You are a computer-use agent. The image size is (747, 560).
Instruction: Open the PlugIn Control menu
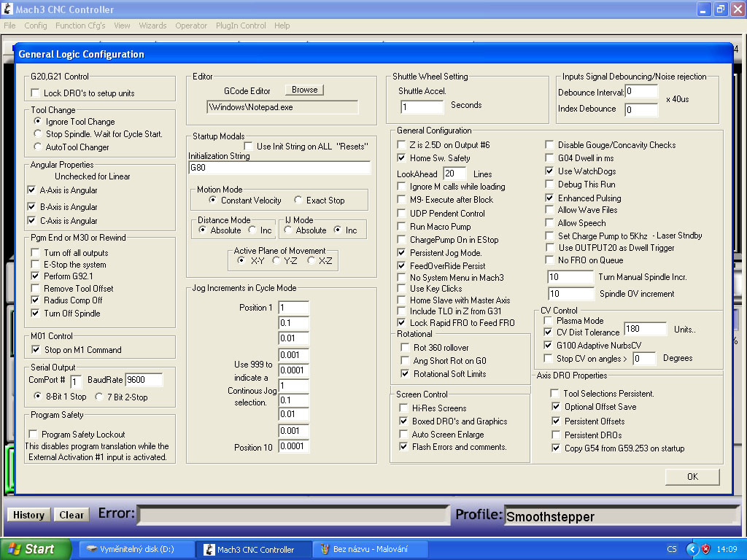pos(241,26)
